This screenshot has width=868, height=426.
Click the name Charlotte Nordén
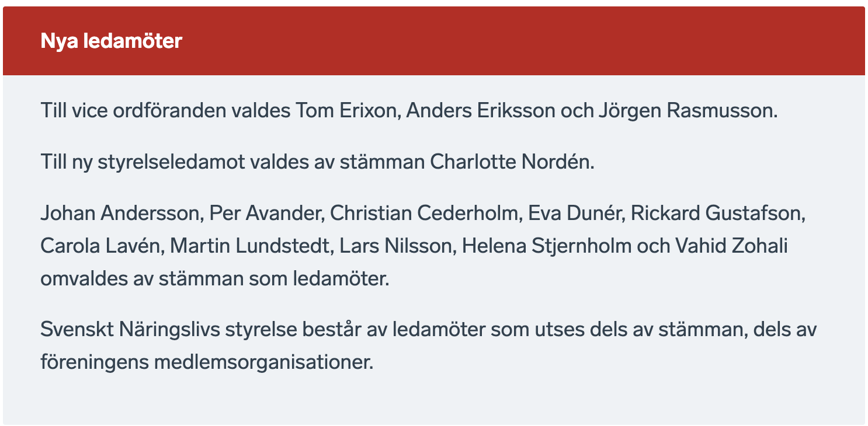pyautogui.click(x=511, y=162)
